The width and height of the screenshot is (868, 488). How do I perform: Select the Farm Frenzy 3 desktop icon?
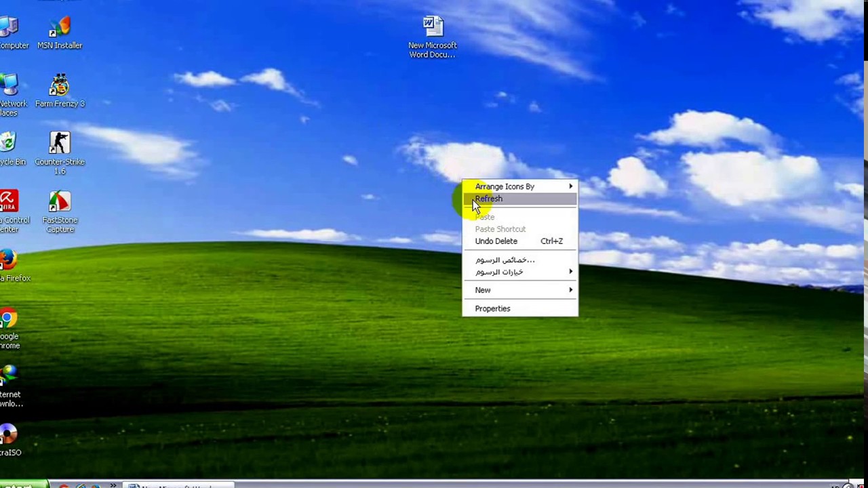click(x=60, y=91)
